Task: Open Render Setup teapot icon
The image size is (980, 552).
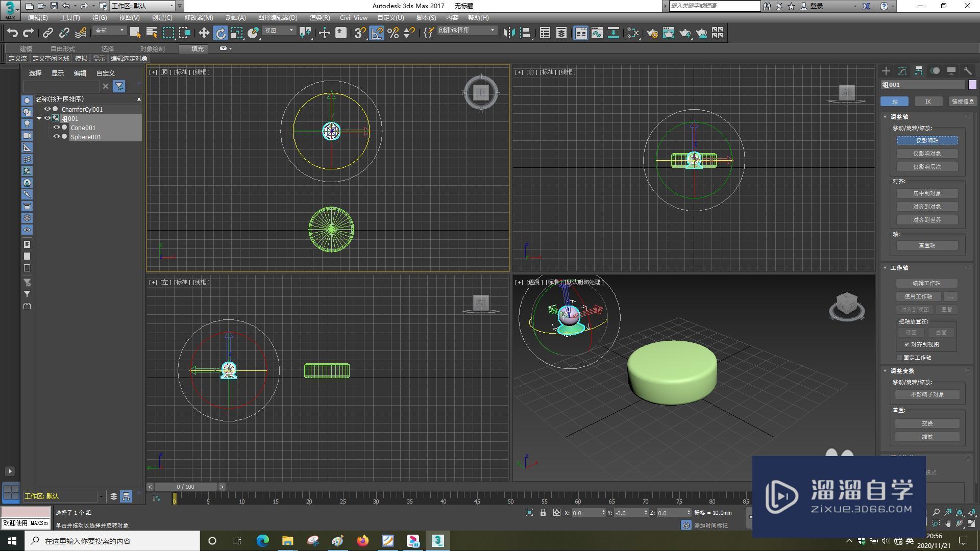Action: coord(652,33)
